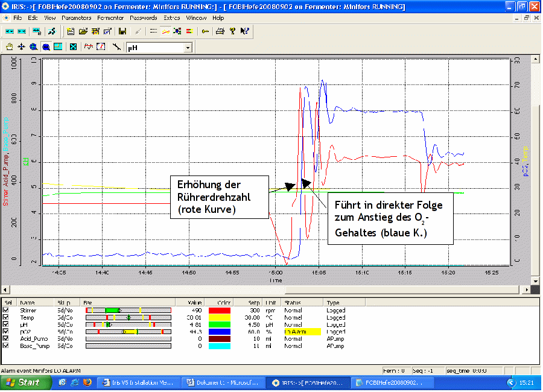
Task: Click the blue running-figure toolbar icon
Action: point(52,31)
